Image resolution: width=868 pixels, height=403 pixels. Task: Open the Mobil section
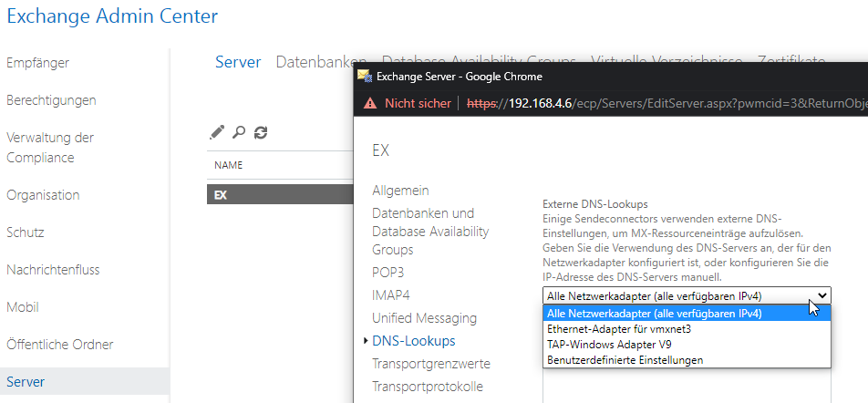22,306
